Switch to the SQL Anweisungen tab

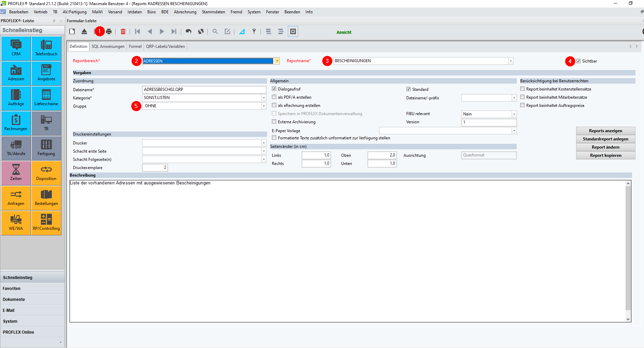[108, 46]
